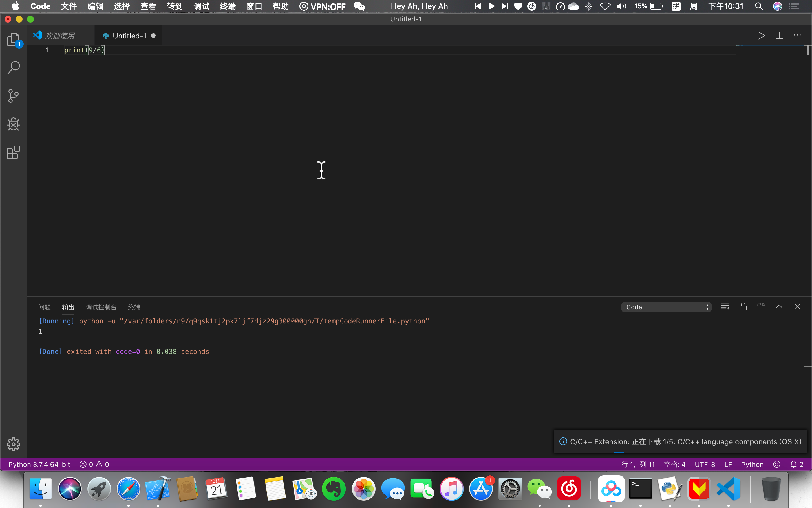Open the output channel dropdown showing Code
812x508 pixels.
click(x=667, y=307)
